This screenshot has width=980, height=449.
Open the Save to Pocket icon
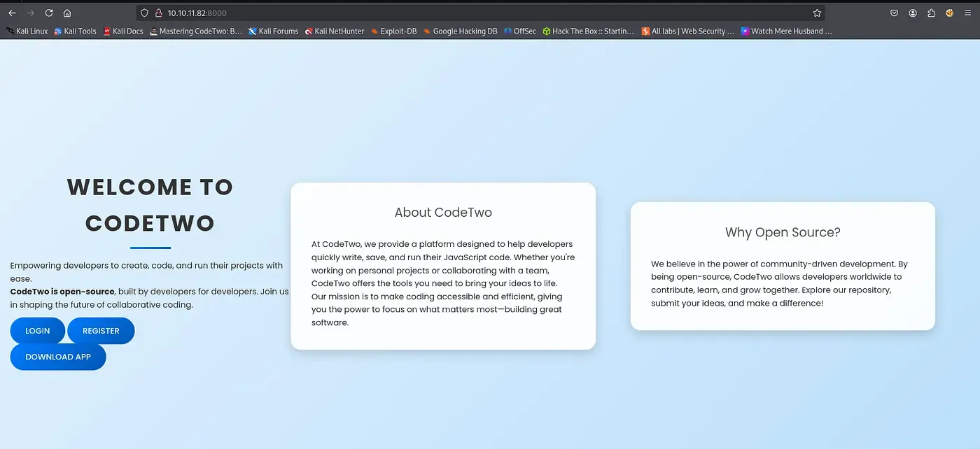click(894, 13)
